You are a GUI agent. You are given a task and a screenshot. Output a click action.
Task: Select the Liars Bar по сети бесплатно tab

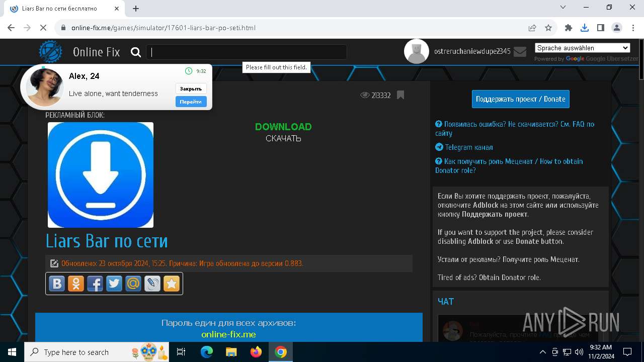(65, 9)
